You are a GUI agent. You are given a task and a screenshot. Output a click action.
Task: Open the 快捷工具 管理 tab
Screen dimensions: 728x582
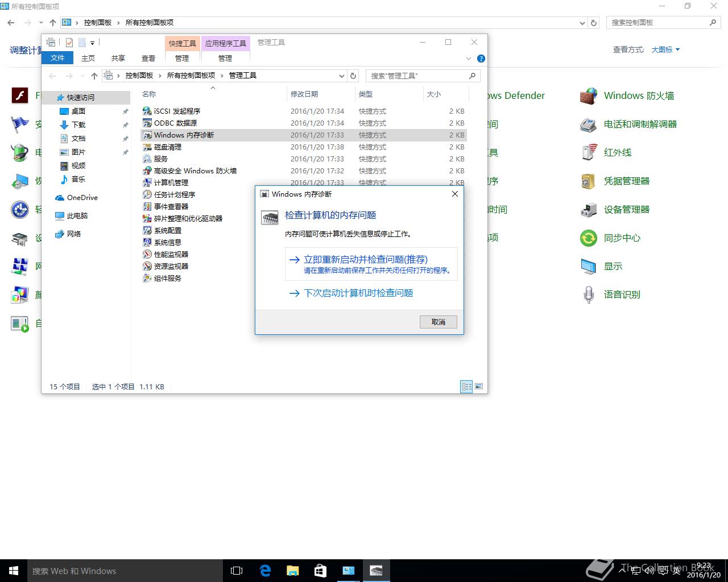point(182,58)
